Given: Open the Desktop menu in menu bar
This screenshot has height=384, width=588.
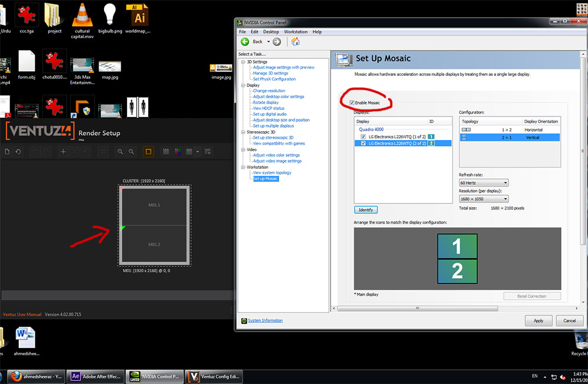Looking at the screenshot, I should pyautogui.click(x=271, y=32).
